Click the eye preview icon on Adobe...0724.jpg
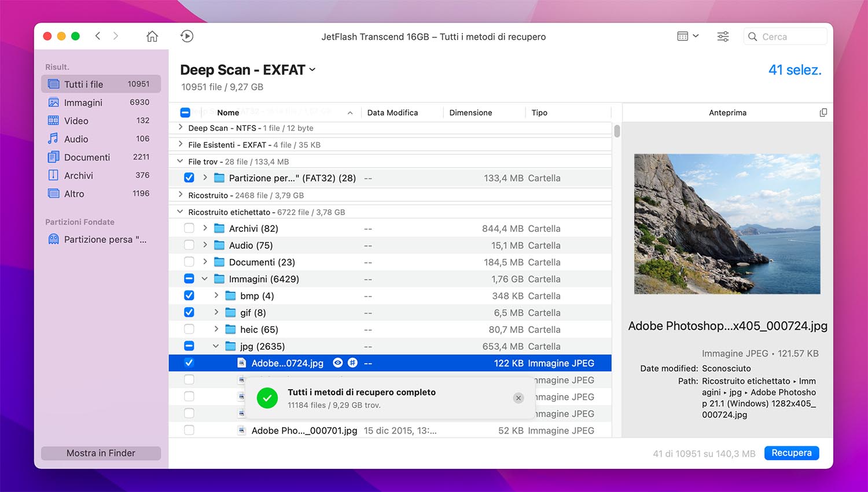Image resolution: width=868 pixels, height=492 pixels. pos(338,362)
